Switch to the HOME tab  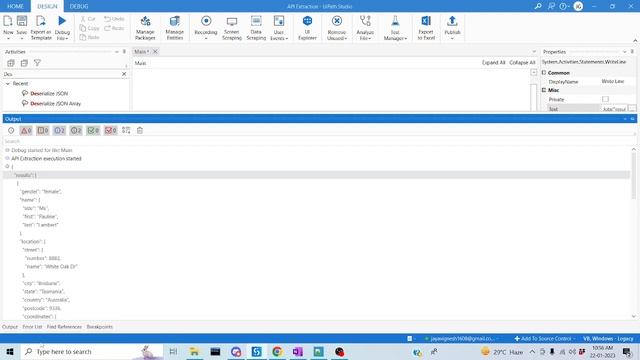click(15, 6)
